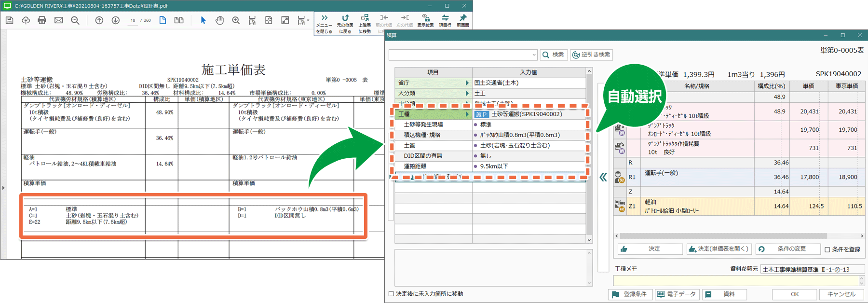868x304 pixels.
Task: Select the 積込機種・規格 row
Action: click(490, 135)
